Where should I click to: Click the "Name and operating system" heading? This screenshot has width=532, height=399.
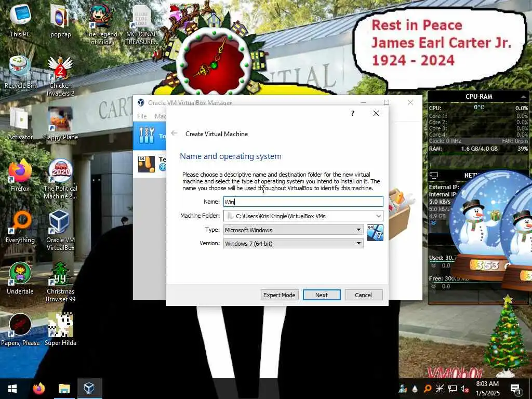click(x=231, y=156)
